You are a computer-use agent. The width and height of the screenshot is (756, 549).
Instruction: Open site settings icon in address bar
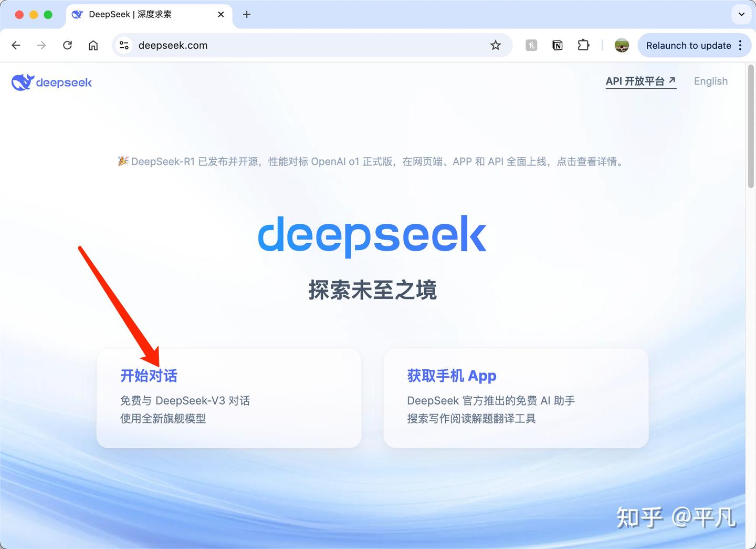[124, 45]
